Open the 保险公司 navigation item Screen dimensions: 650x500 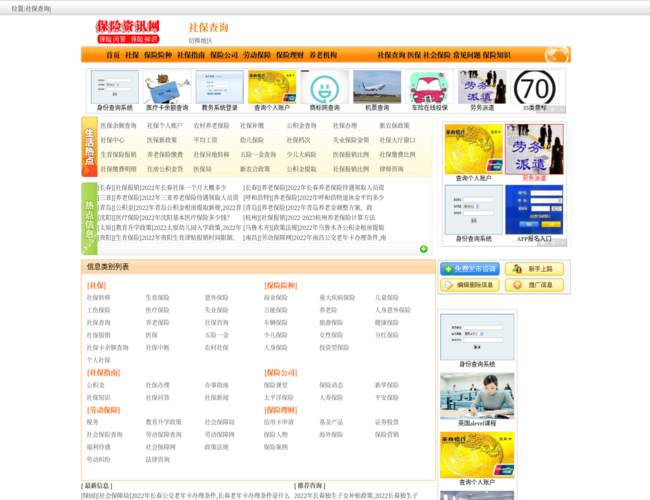click(224, 55)
